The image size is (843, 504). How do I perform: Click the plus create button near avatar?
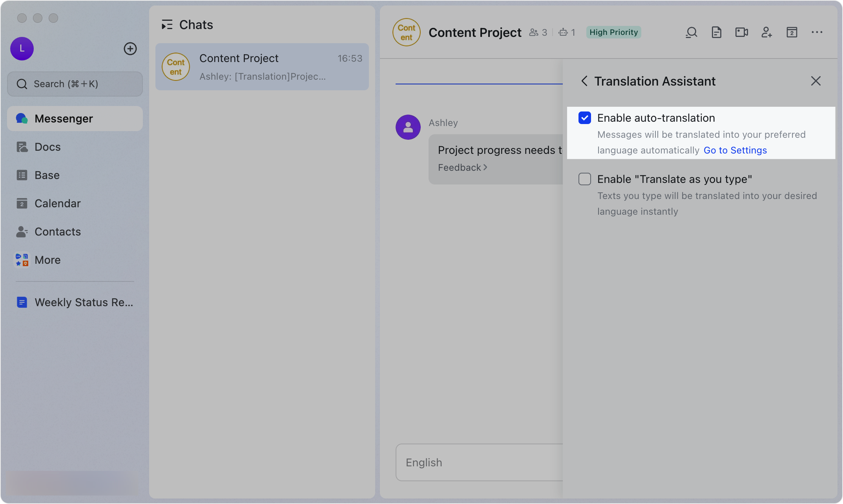tap(130, 49)
